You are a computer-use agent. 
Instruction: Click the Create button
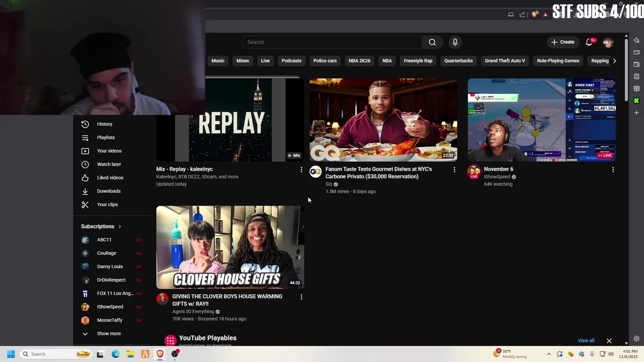(562, 42)
